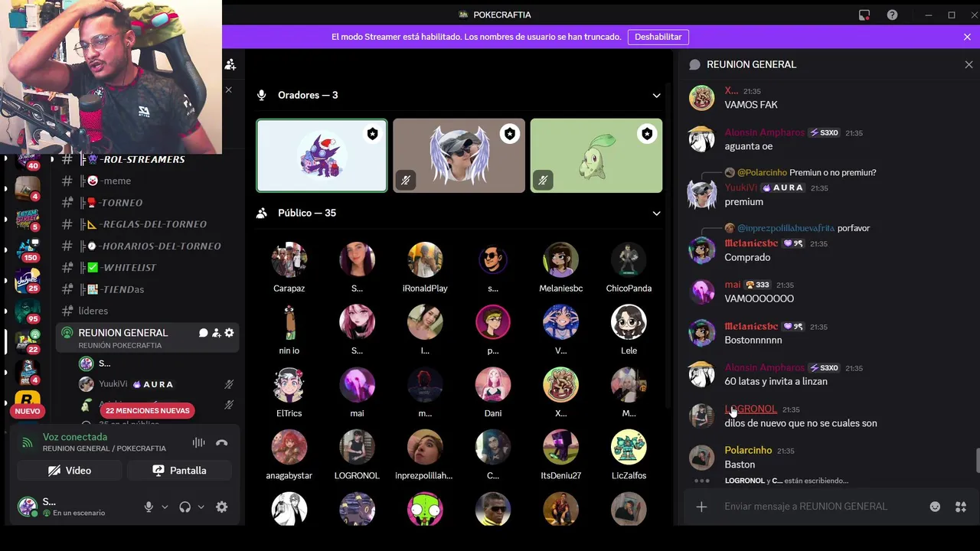
Task: Click ChicoPanda audience avatar
Action: pyautogui.click(x=629, y=260)
